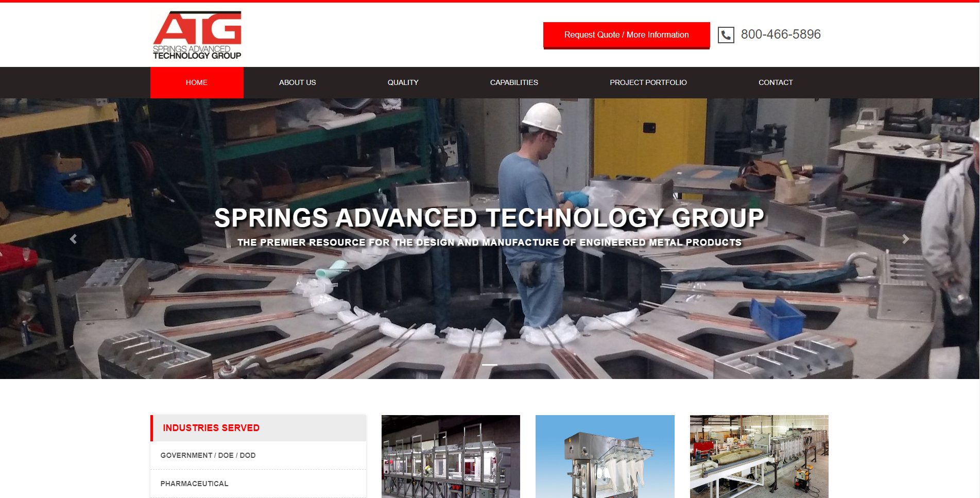
Task: Click the Industries Served heading
Action: [211, 428]
